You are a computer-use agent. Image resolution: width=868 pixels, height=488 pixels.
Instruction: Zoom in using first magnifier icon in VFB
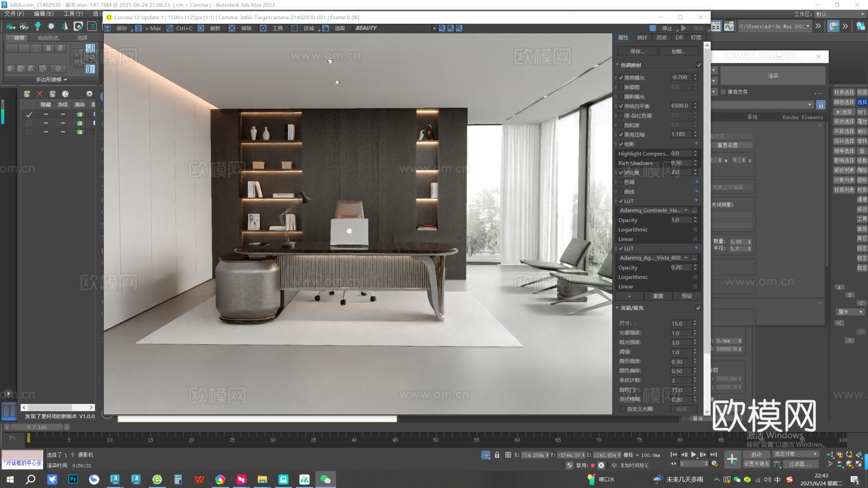tap(442, 28)
